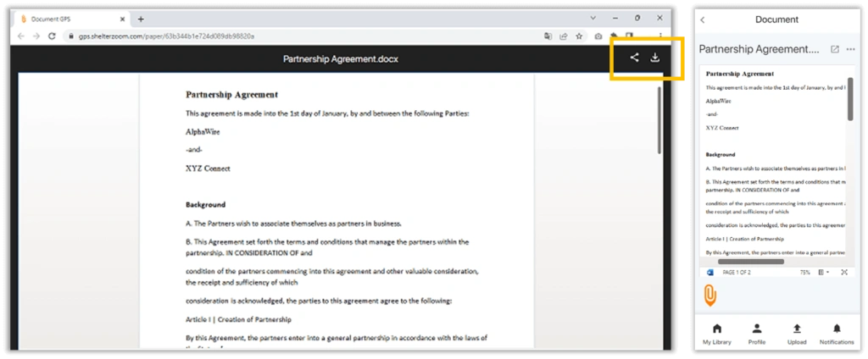Image resolution: width=868 pixels, height=359 pixels.
Task: Switch to the Profile tab
Action: click(757, 334)
